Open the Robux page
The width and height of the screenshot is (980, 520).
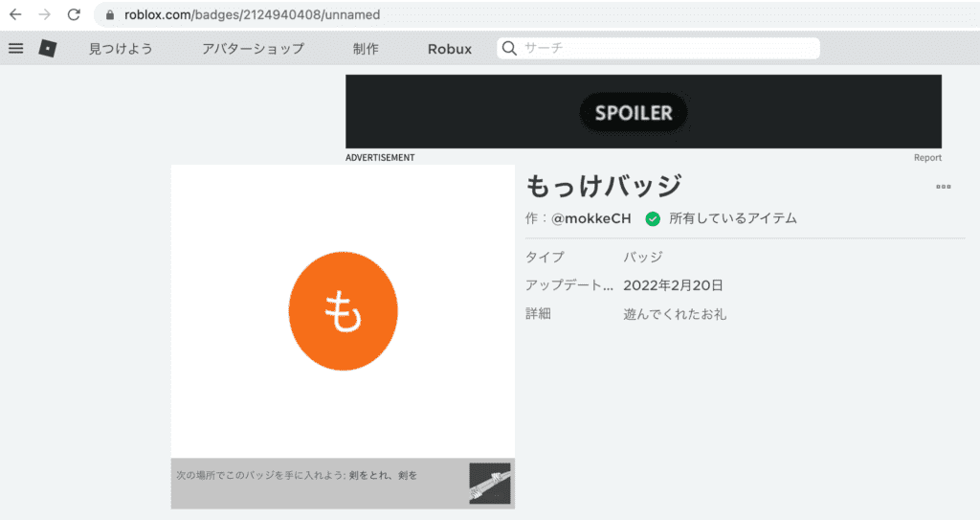[450, 49]
